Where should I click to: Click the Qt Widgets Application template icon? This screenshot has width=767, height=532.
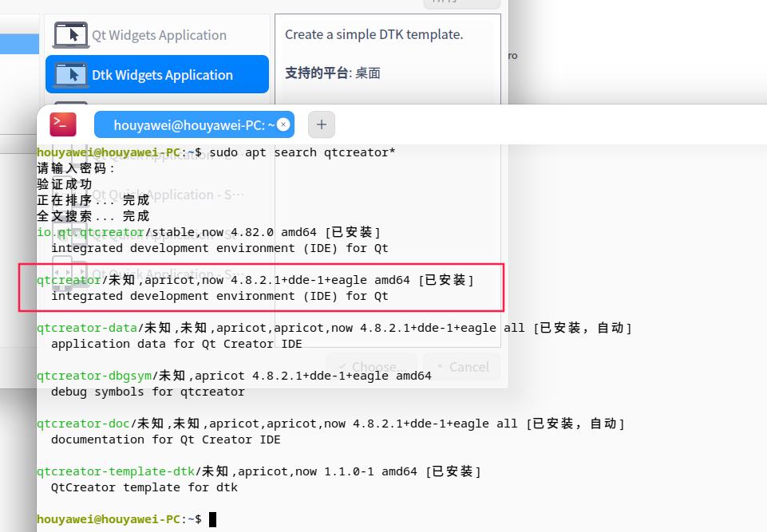tap(71, 35)
